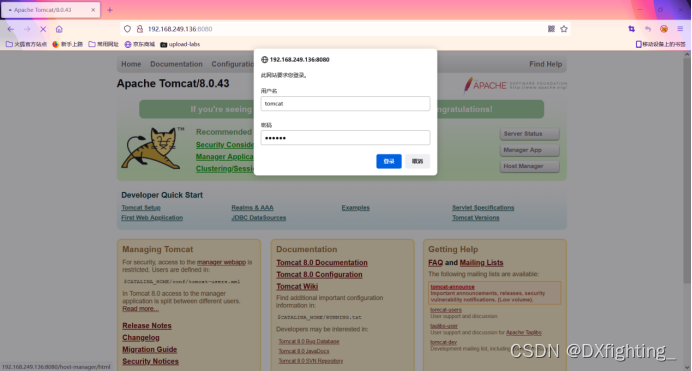Viewport: 692px width, 371px height.
Task: Open the Find Help navigation item
Action: pos(545,64)
